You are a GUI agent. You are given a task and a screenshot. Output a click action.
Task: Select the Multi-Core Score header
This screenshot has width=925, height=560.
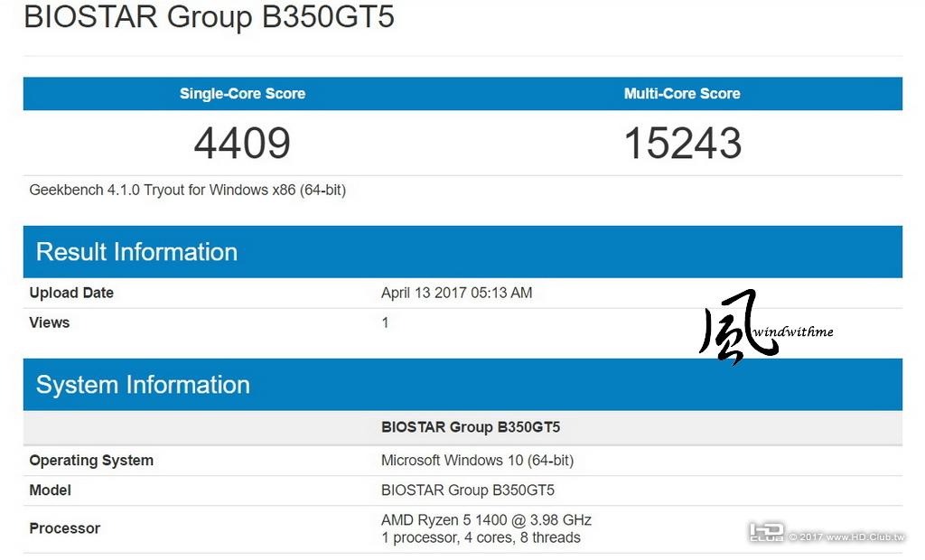[x=682, y=93]
